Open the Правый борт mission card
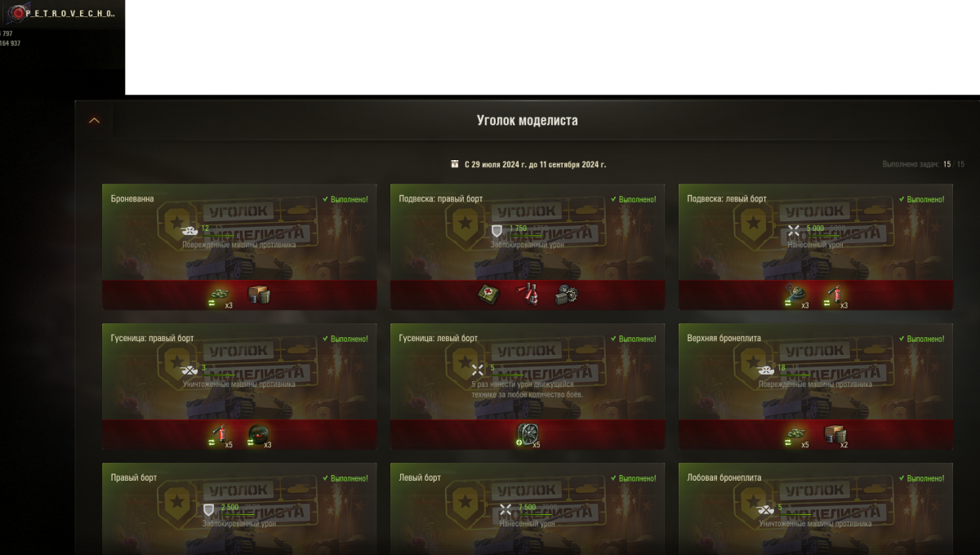Viewport: 980px width, 555px height. 240,509
